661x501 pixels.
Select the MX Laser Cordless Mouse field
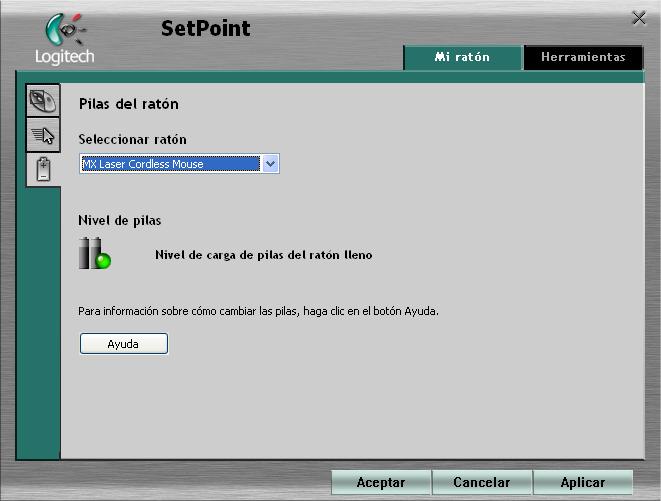click(170, 164)
